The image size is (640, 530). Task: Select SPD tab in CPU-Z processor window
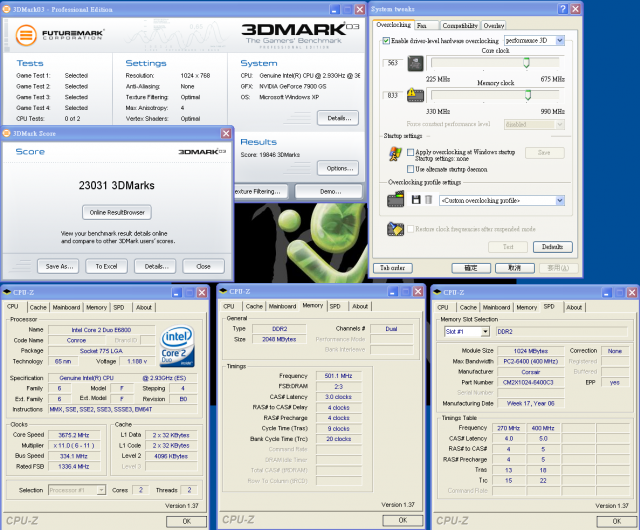(119, 307)
